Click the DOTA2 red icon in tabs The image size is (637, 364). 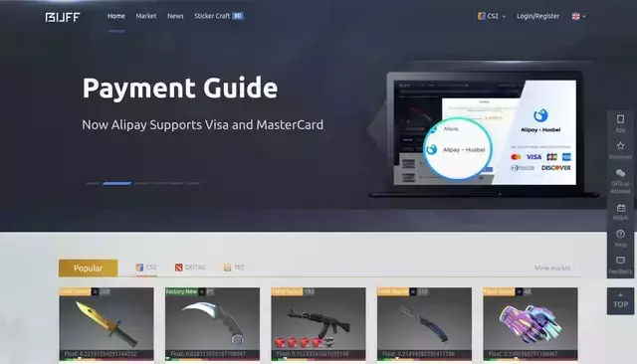click(x=179, y=268)
